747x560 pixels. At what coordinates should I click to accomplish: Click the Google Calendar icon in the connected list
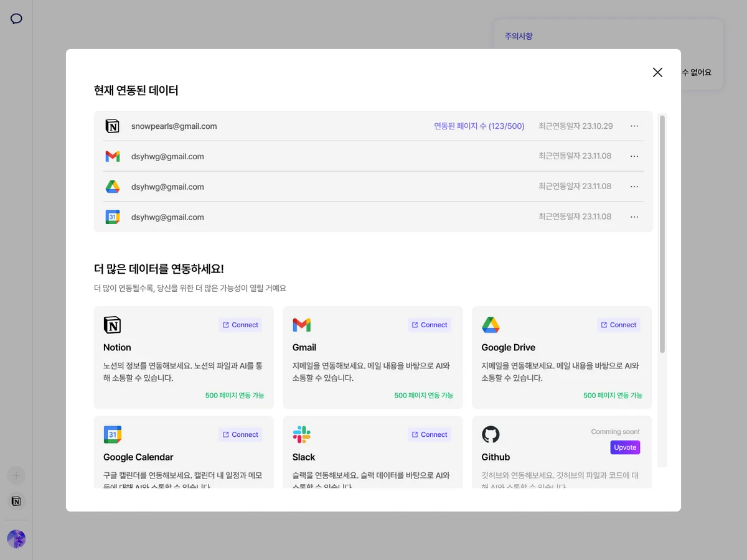pyautogui.click(x=112, y=217)
